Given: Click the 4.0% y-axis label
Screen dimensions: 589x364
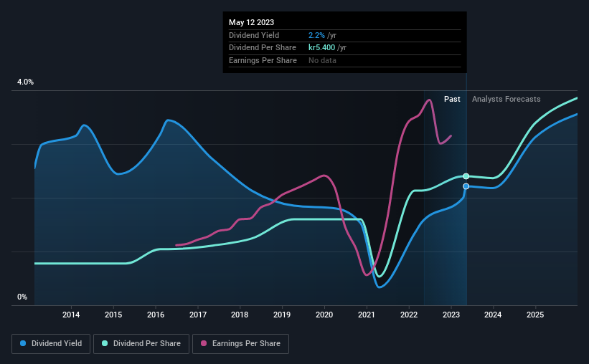Looking at the screenshot, I should pyautogui.click(x=25, y=82).
